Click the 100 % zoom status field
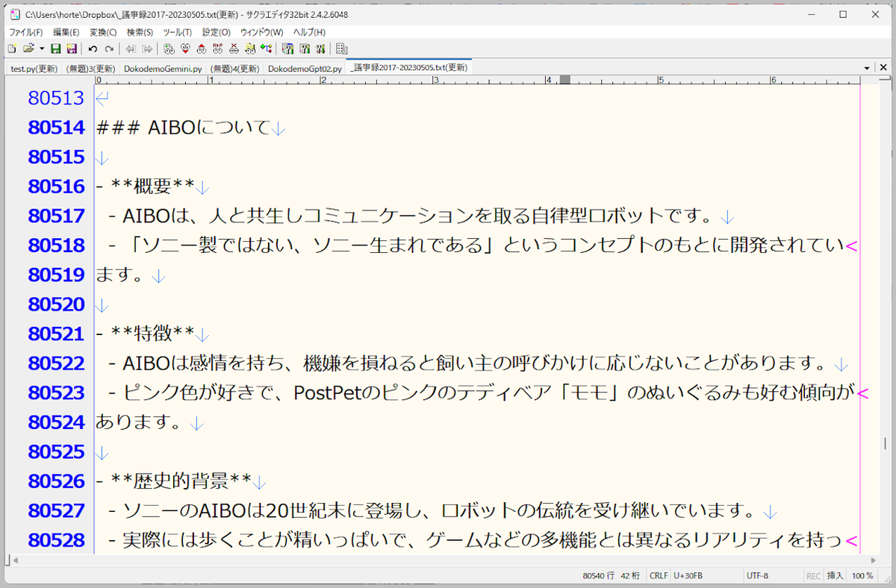This screenshot has width=896, height=588. [x=862, y=576]
